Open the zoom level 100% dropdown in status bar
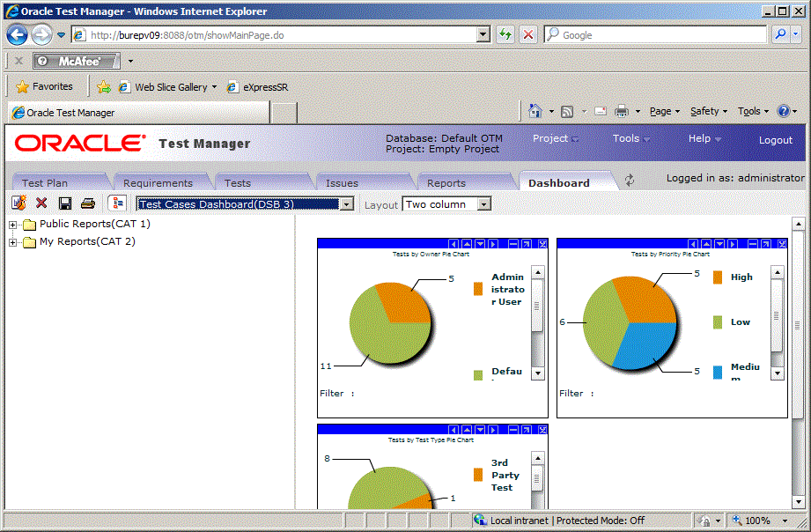 785,521
